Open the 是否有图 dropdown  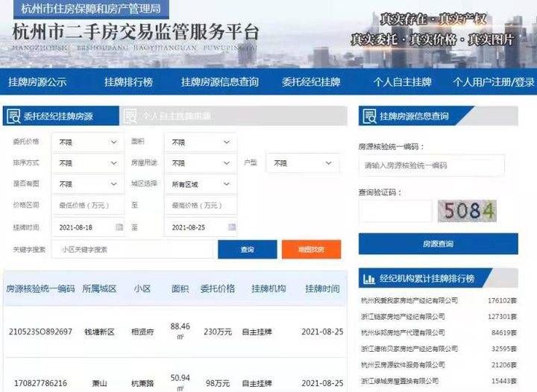click(88, 184)
